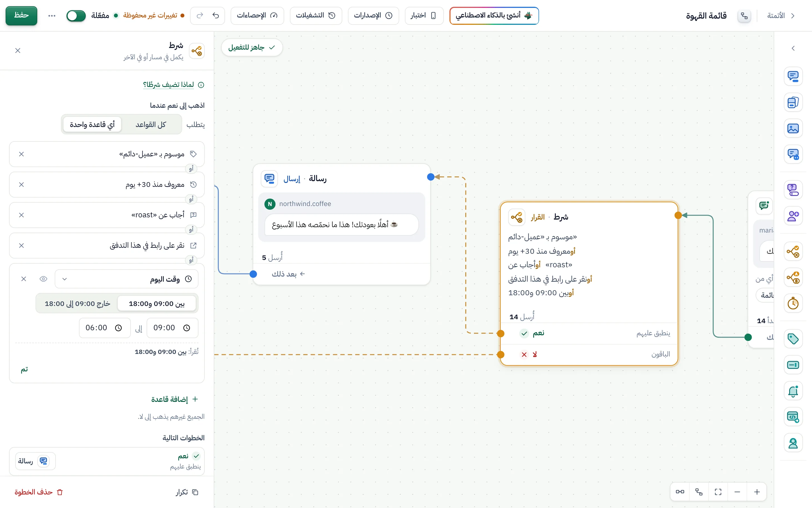This screenshot has width=812, height=508.
Task: Add a wait timer step from sidebar
Action: [793, 304]
